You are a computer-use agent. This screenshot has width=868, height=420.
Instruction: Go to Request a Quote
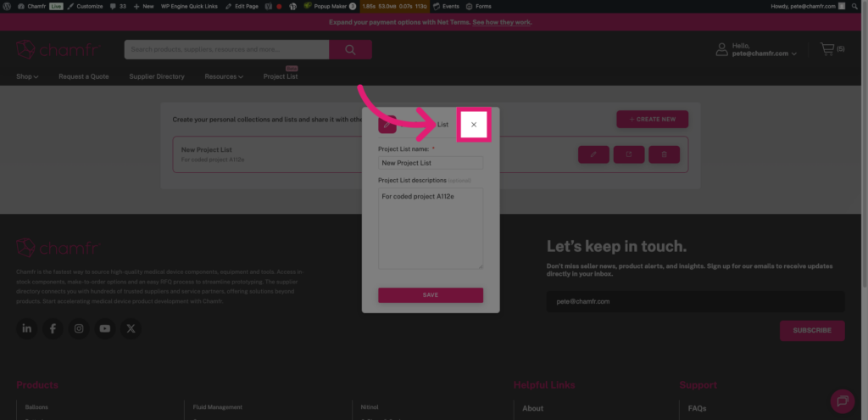84,76
